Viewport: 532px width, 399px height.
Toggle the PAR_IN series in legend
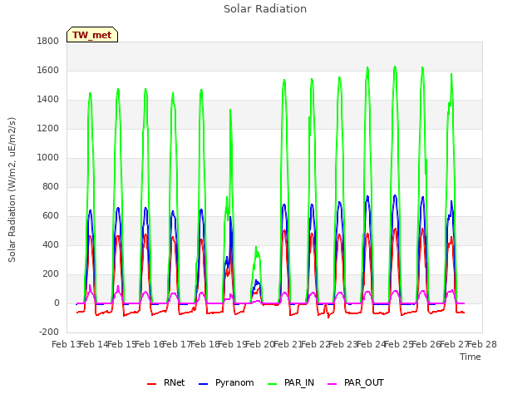291,383
